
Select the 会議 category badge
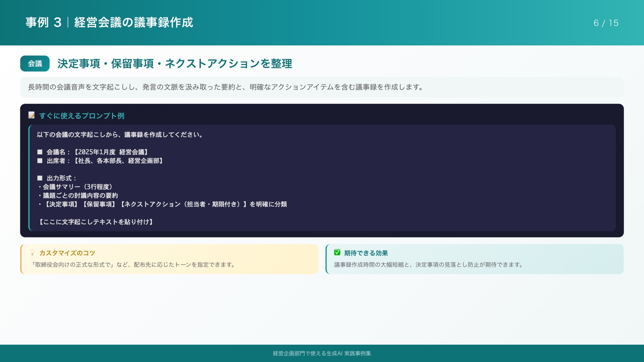(35, 63)
